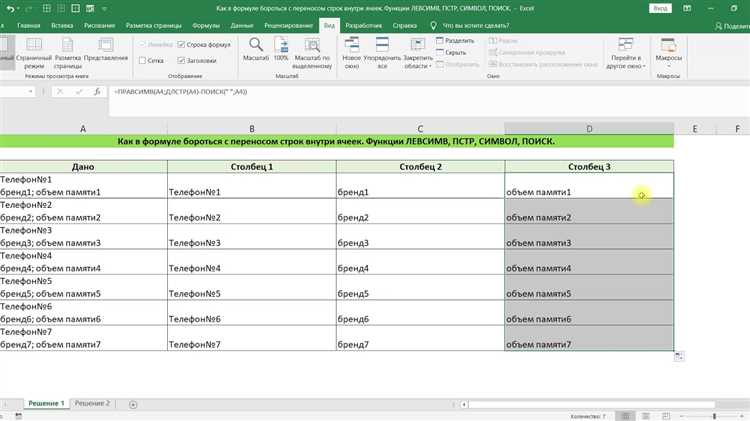Open the Данные (Data) ribbon tab
The width and height of the screenshot is (750, 421).
pos(242,25)
